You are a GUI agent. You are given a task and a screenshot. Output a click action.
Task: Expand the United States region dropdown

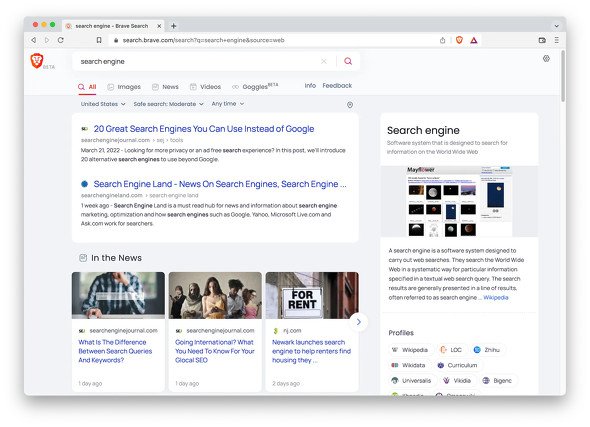(x=103, y=104)
